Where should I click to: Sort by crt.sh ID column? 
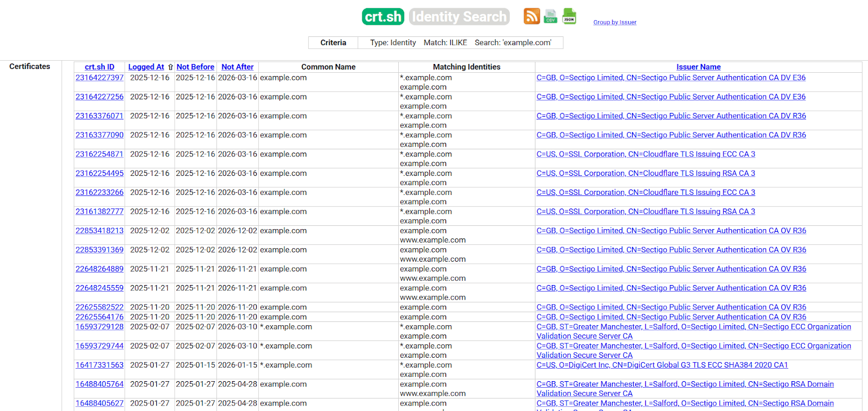(x=99, y=67)
